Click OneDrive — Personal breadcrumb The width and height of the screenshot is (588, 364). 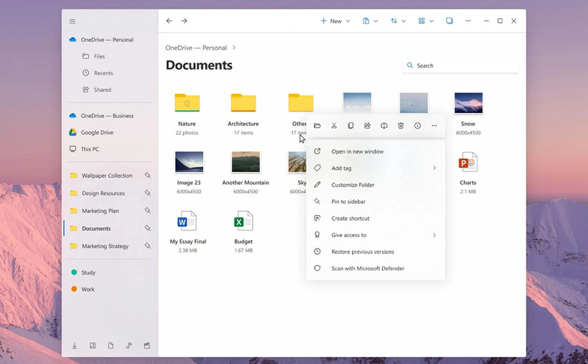196,48
